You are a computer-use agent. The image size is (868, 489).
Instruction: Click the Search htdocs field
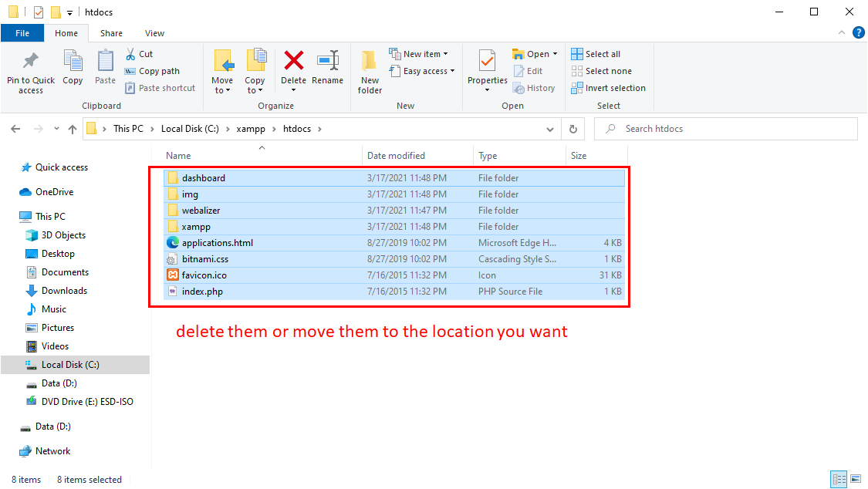726,129
